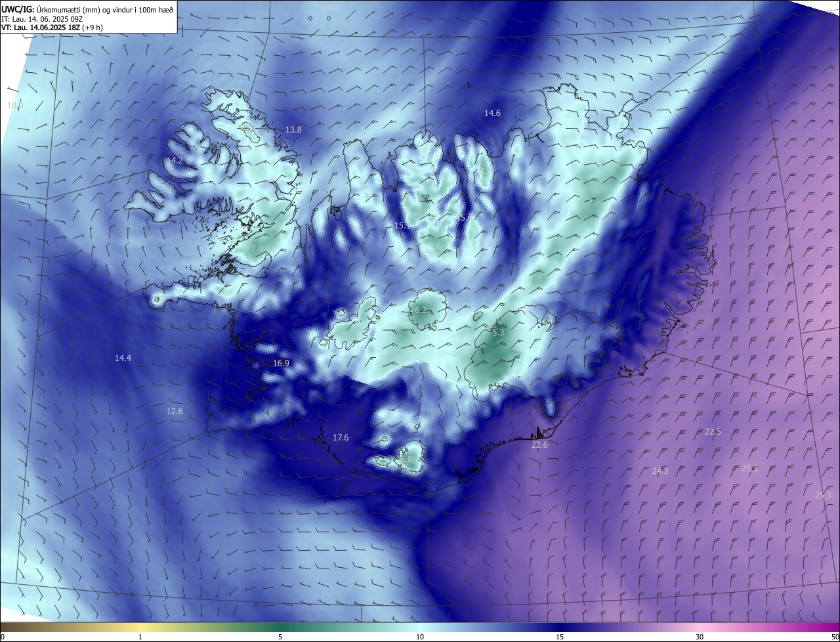Click the colorbar tick label '15'

coord(560,637)
